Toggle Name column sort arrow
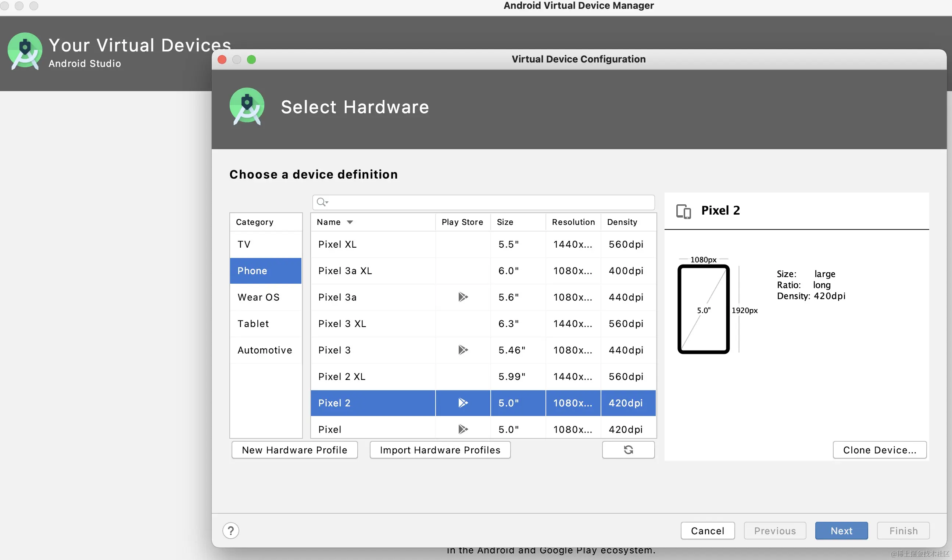952x560 pixels. coord(350,222)
